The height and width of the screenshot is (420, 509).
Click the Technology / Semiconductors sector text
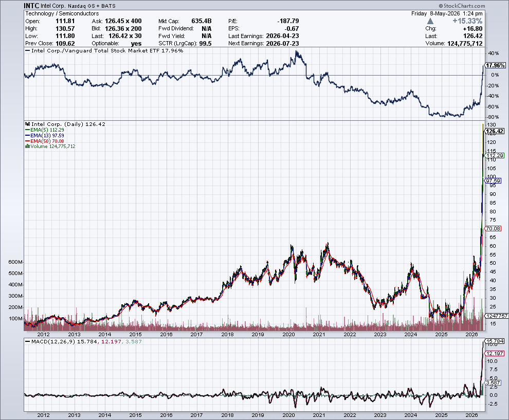(62, 14)
